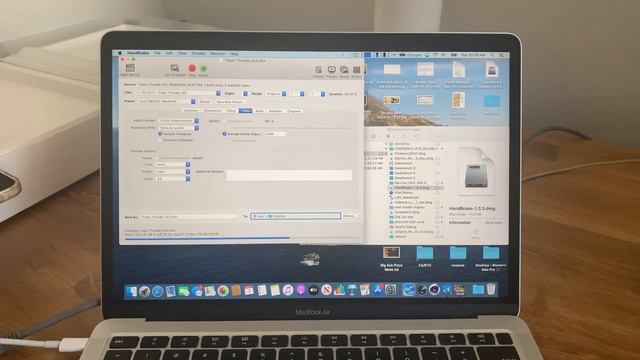Image resolution: width=640 pixels, height=360 pixels.
Task: Click the Browse destination button
Action: [349, 216]
